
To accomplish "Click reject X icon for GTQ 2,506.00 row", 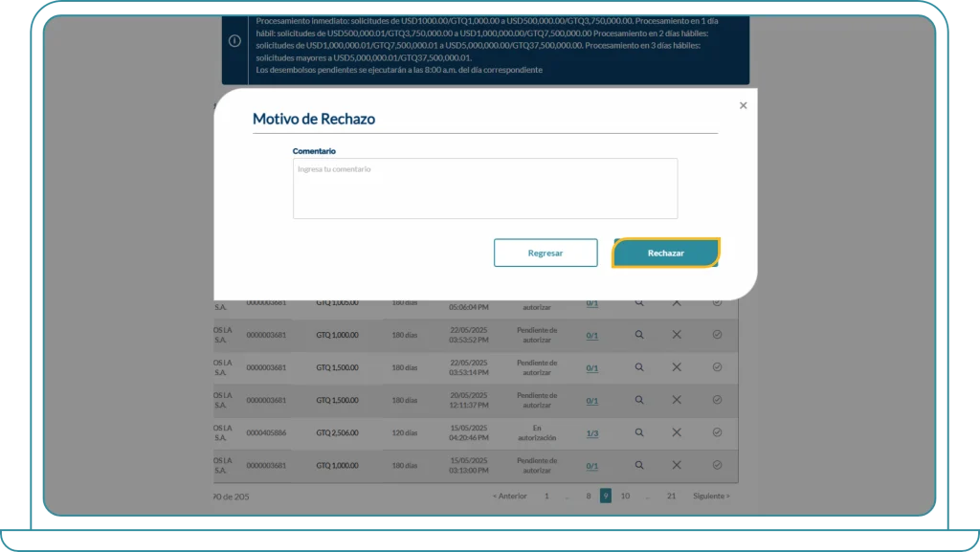I will pyautogui.click(x=676, y=432).
